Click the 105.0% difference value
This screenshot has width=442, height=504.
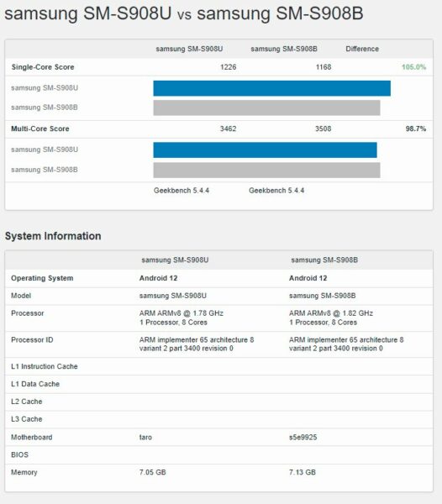click(413, 67)
